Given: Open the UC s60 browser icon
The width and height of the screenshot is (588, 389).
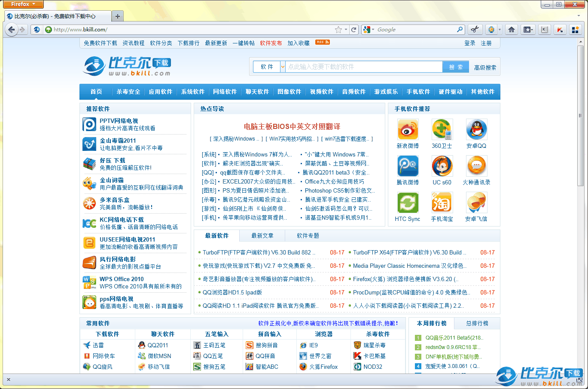Looking at the screenshot, I should pyautogui.click(x=442, y=166).
